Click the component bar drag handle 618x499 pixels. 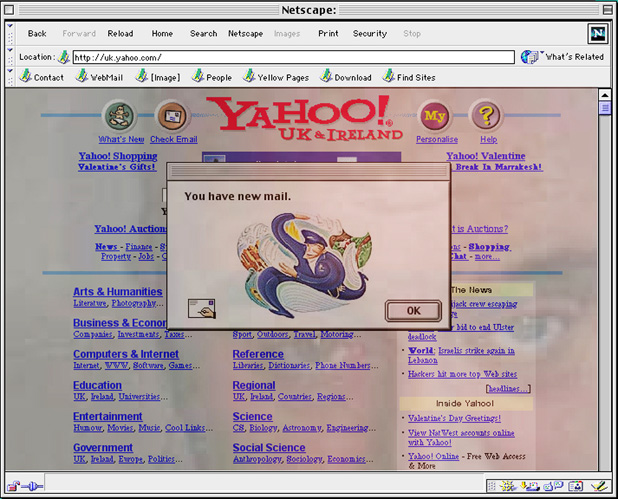click(491, 486)
